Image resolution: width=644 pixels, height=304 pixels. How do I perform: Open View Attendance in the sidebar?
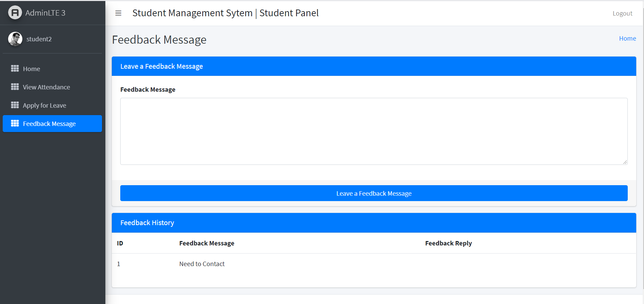tap(52, 87)
